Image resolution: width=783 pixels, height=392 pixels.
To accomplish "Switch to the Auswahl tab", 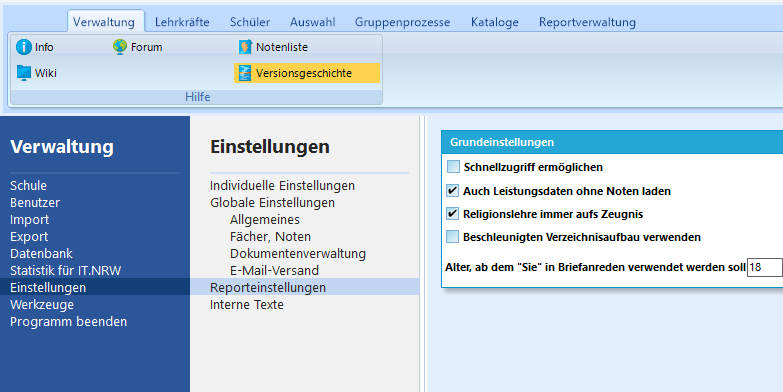I will tap(313, 22).
